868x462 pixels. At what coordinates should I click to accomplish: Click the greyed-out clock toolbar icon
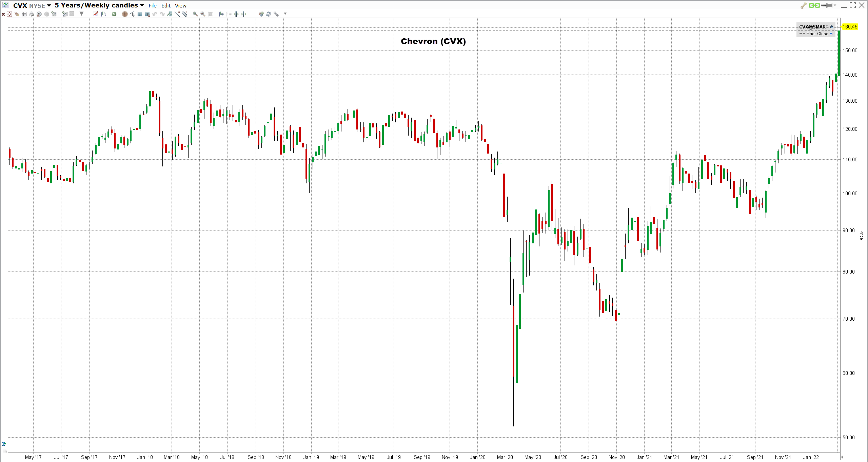46,14
